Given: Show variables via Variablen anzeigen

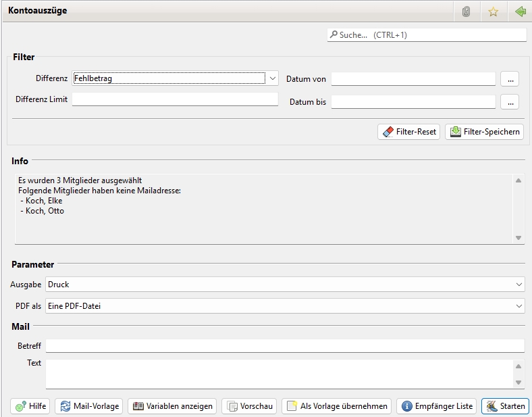Looking at the screenshot, I should point(172,406).
